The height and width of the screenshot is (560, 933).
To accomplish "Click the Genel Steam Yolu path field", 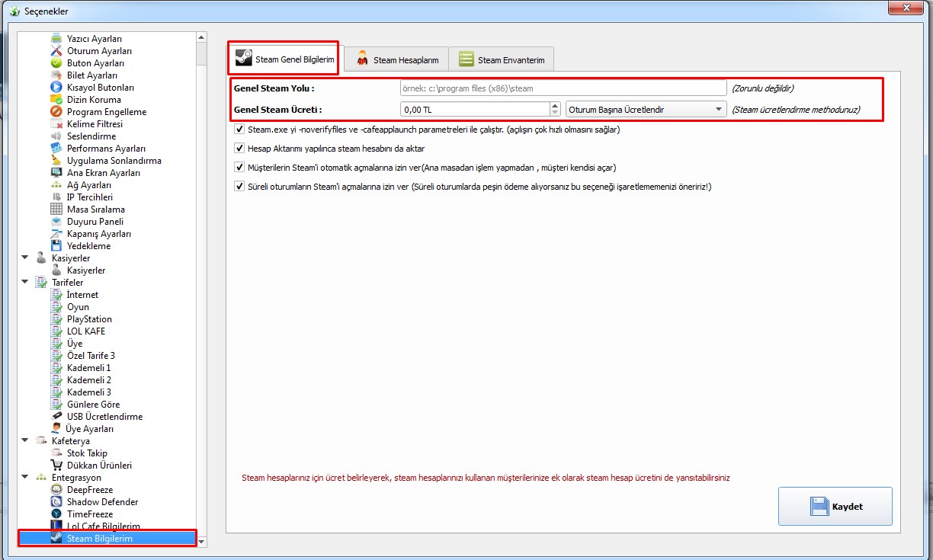I will tap(563, 88).
